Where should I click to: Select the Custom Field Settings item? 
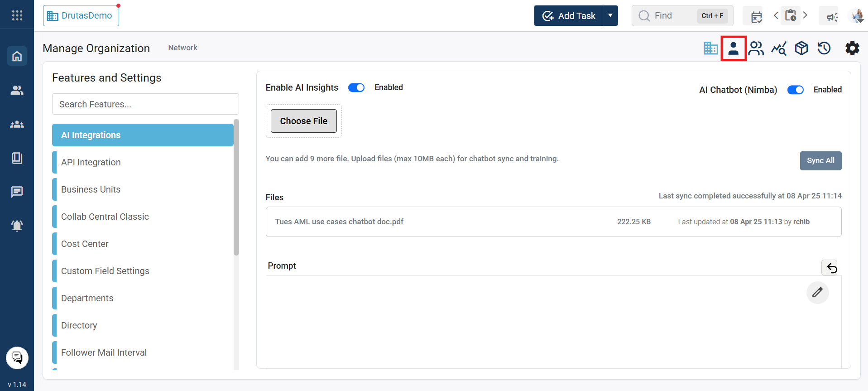(105, 271)
